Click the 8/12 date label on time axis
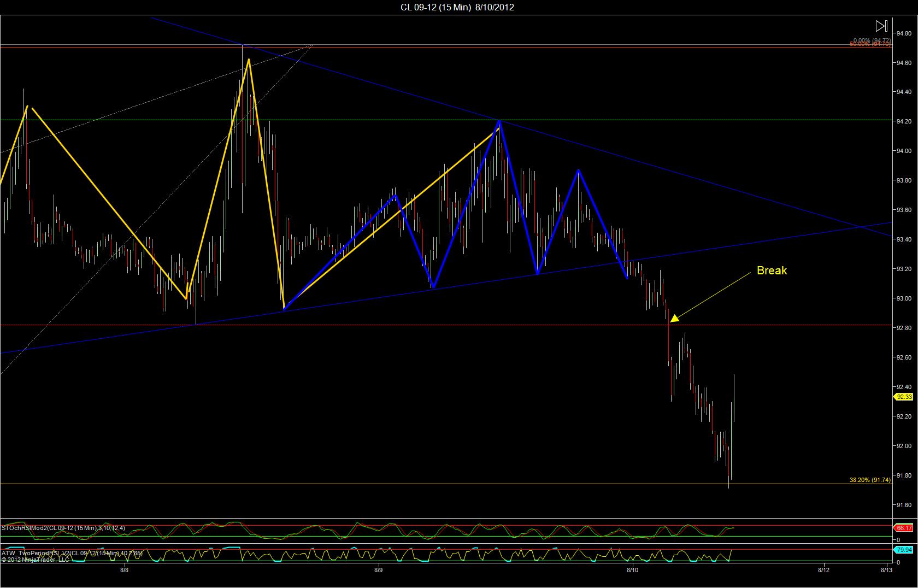This screenshot has height=588, width=918. point(823,570)
